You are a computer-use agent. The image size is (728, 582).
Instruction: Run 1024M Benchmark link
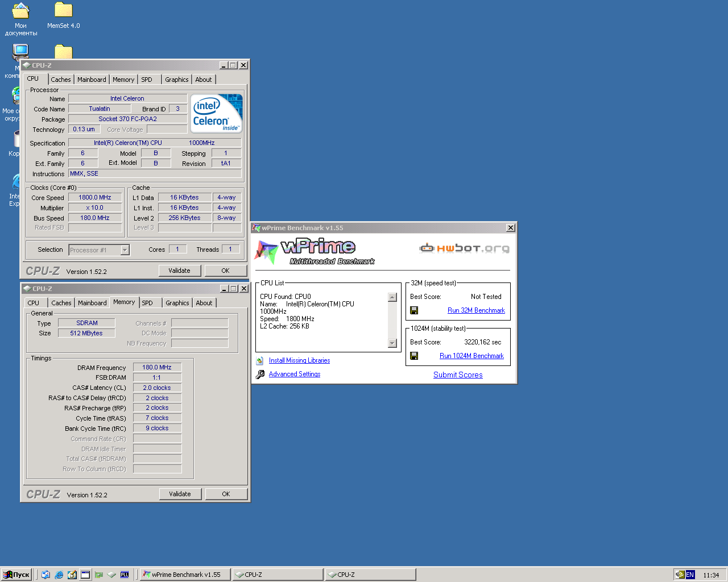click(471, 356)
